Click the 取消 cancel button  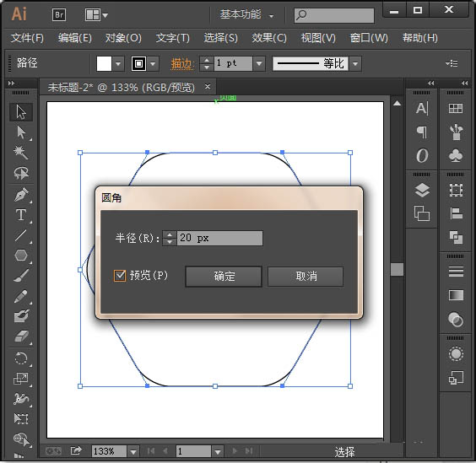tap(306, 277)
